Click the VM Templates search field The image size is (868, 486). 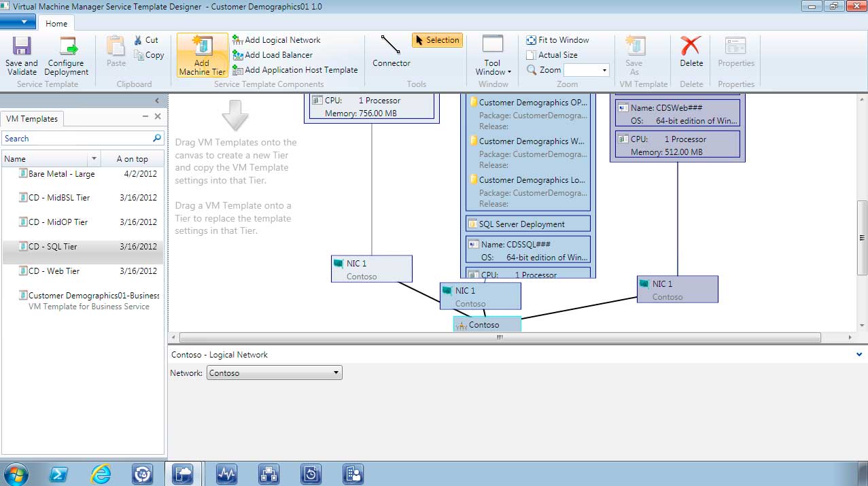[x=76, y=138]
